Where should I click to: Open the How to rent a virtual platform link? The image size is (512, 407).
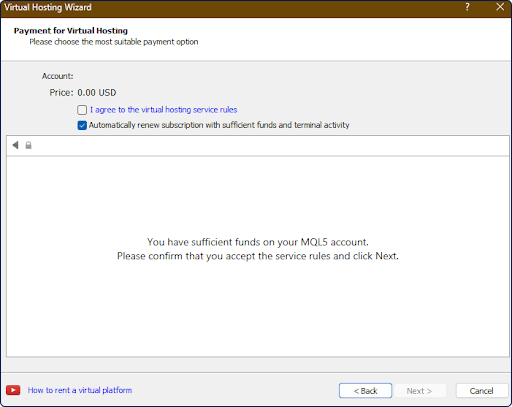pyautogui.click(x=80, y=390)
